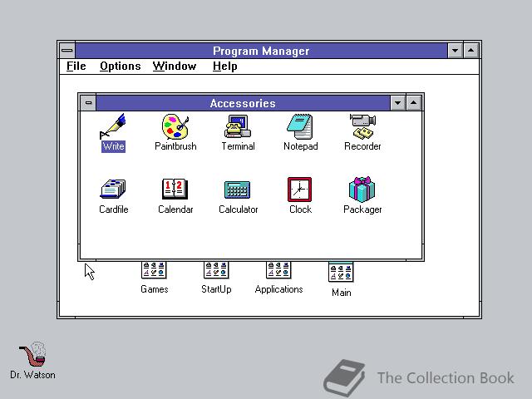The width and height of the screenshot is (532, 399).
Task: Click the StartUp group label
Action: [216, 289]
